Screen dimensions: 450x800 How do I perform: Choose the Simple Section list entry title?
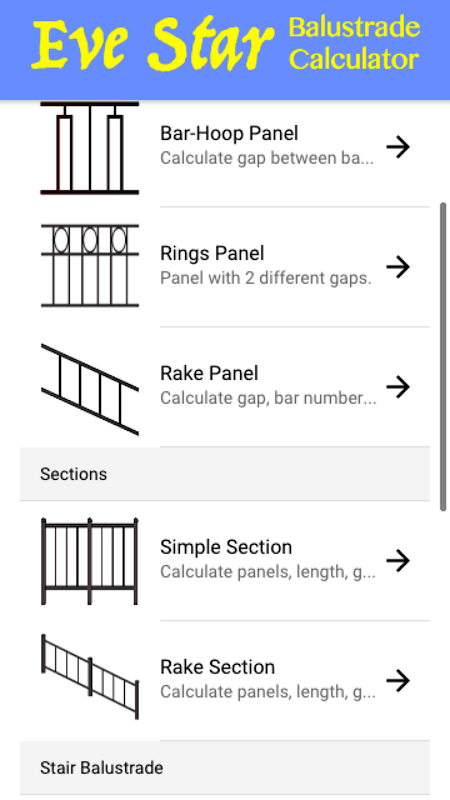point(226,547)
